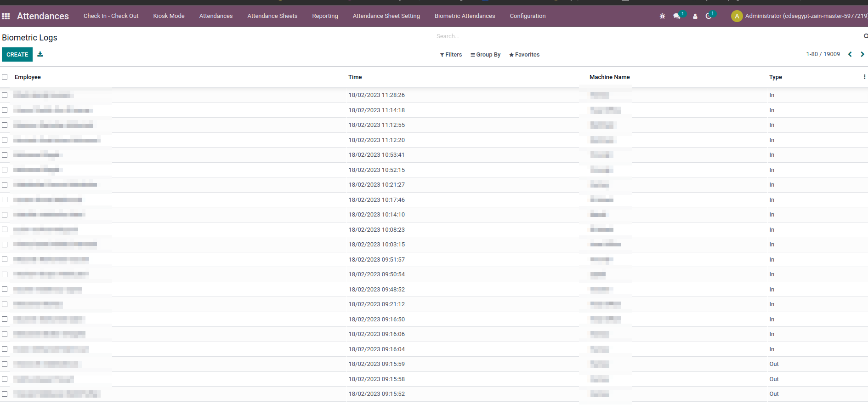Click the activities clock icon
Screen dimensions: 868x405
click(x=709, y=16)
